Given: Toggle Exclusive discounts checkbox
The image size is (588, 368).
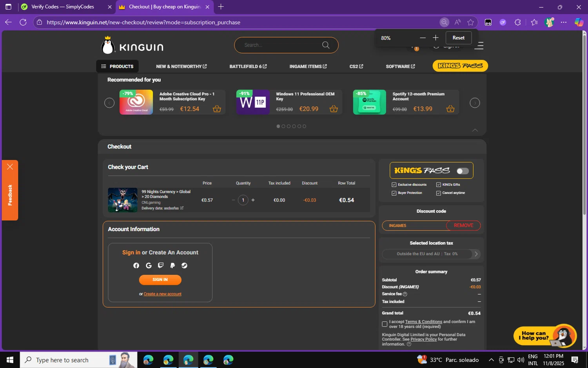Looking at the screenshot, I should (394, 185).
